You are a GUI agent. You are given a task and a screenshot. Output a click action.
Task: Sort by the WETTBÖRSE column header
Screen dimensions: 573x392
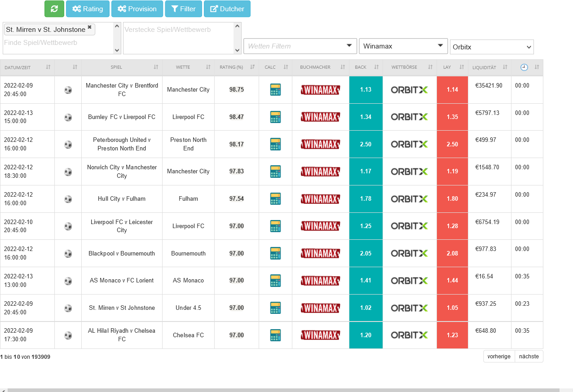[410, 67]
